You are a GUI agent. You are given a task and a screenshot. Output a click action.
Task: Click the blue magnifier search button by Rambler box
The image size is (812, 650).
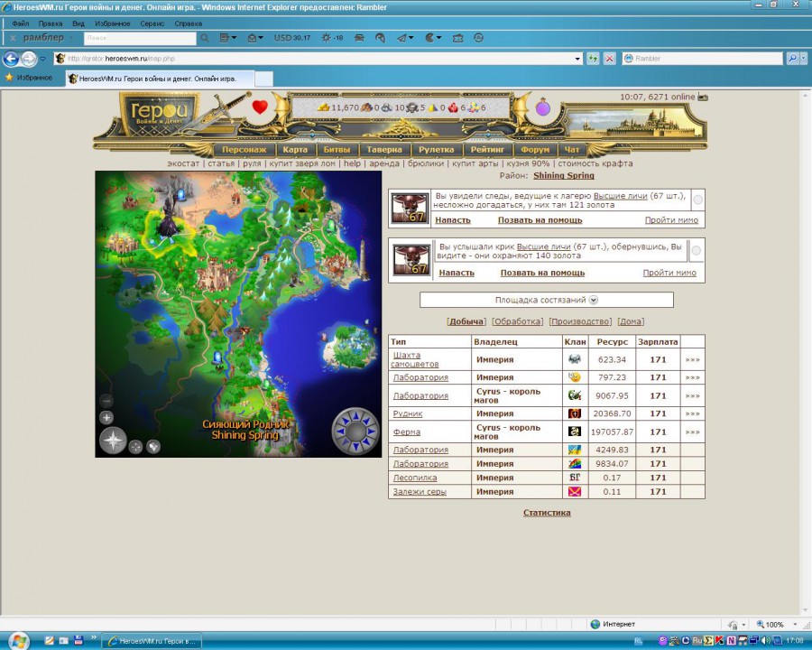(792, 59)
